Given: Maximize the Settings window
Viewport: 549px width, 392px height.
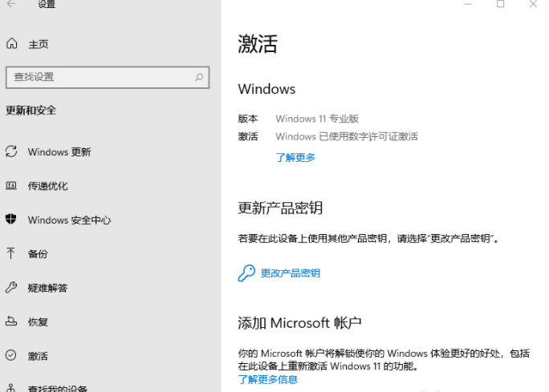Looking at the screenshot, I should (501, 4).
